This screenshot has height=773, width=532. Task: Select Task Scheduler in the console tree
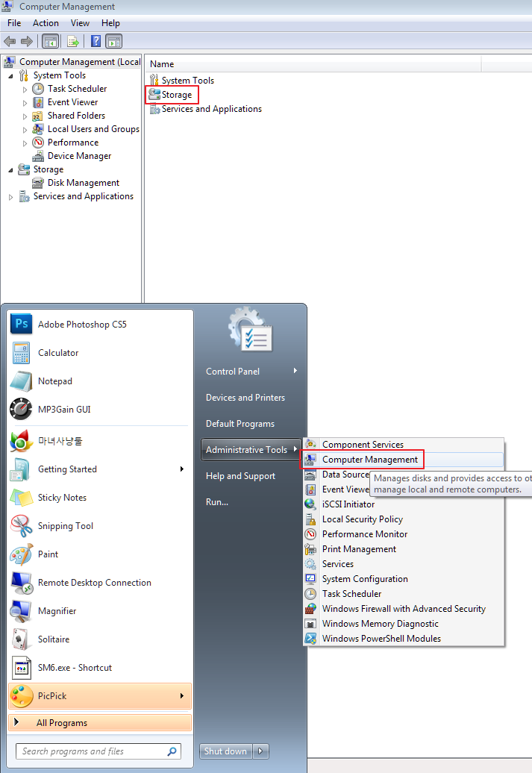coord(77,89)
